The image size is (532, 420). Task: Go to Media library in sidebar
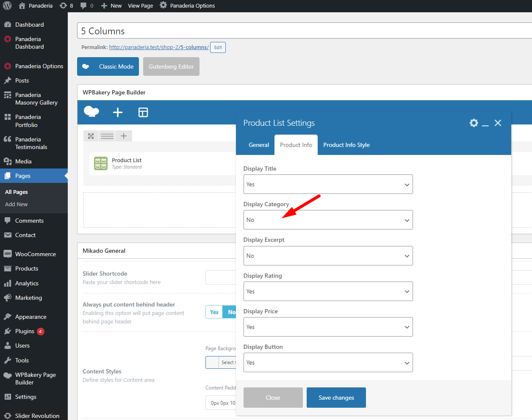coord(34,161)
